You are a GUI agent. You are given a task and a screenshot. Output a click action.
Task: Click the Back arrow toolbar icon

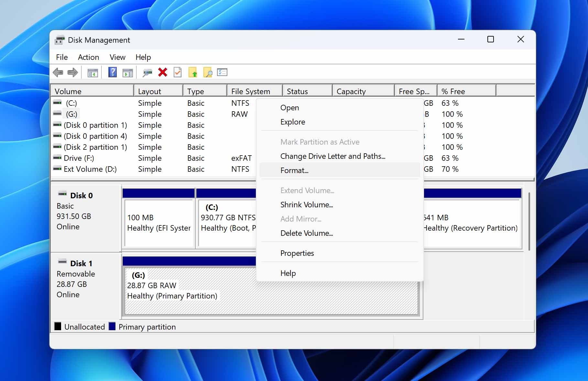tap(58, 72)
